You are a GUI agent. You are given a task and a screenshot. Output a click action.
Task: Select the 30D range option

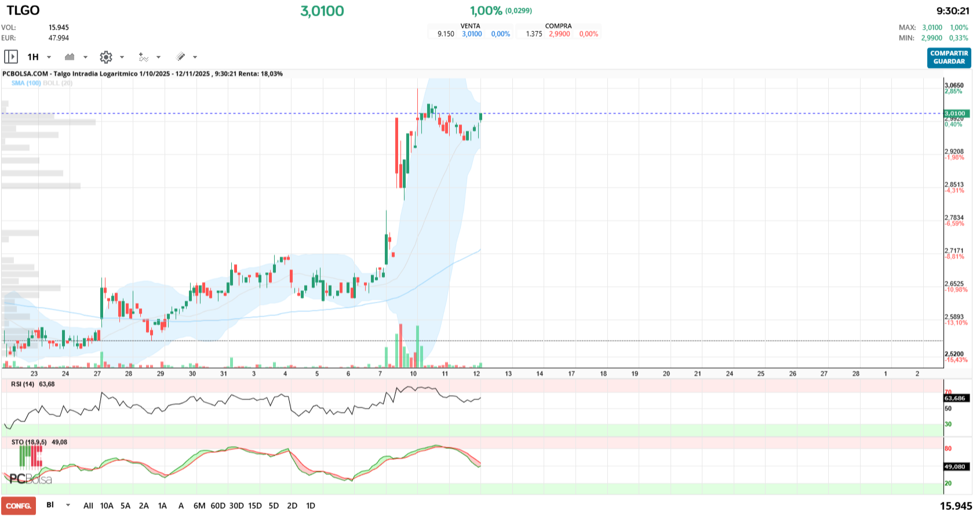236,506
